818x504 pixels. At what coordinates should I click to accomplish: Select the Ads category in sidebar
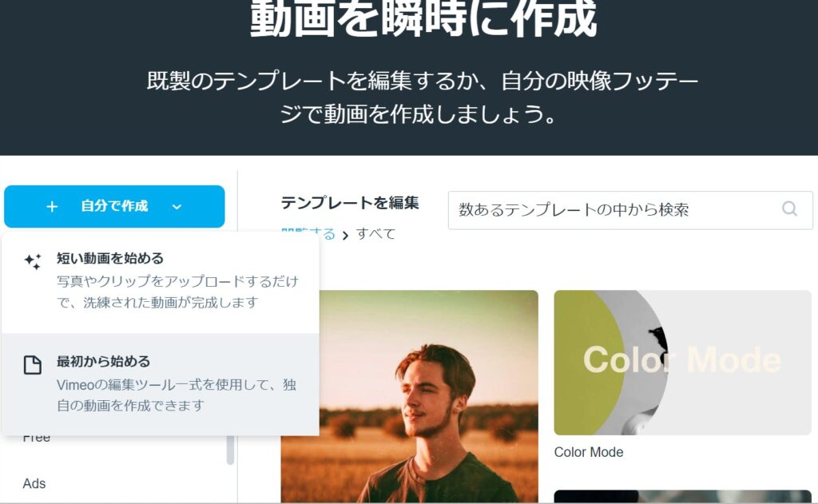point(34,484)
